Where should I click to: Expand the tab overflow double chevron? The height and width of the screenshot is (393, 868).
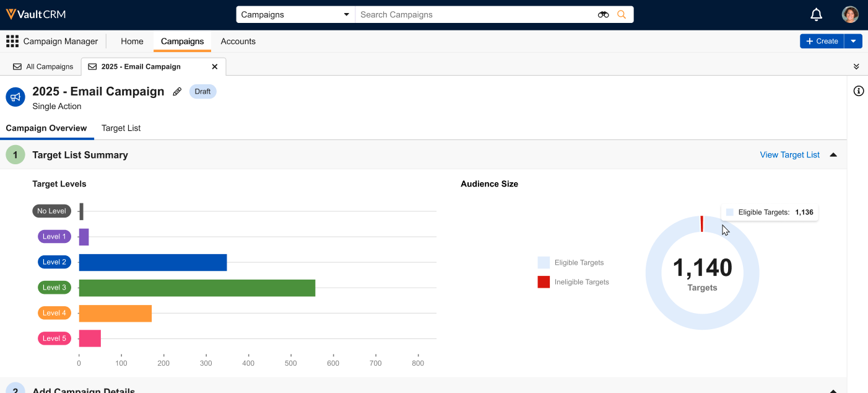(x=856, y=67)
